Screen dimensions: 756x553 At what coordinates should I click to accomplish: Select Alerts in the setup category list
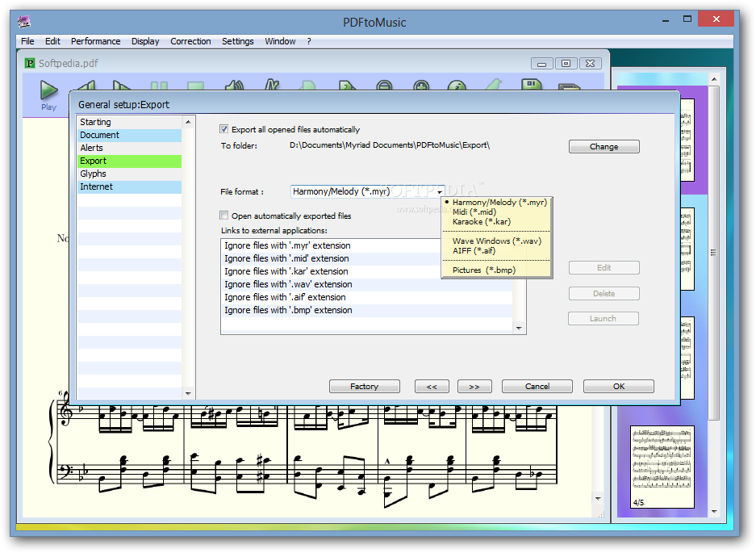click(x=129, y=149)
